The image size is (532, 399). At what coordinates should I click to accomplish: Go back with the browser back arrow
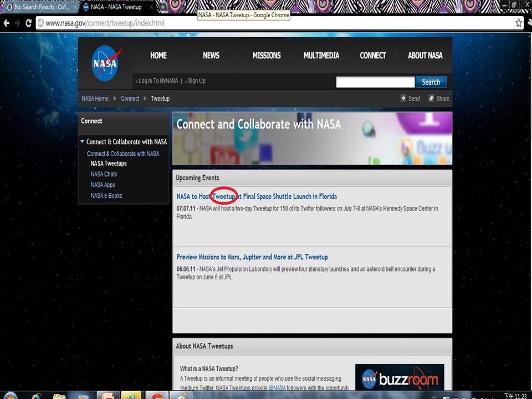coord(7,23)
